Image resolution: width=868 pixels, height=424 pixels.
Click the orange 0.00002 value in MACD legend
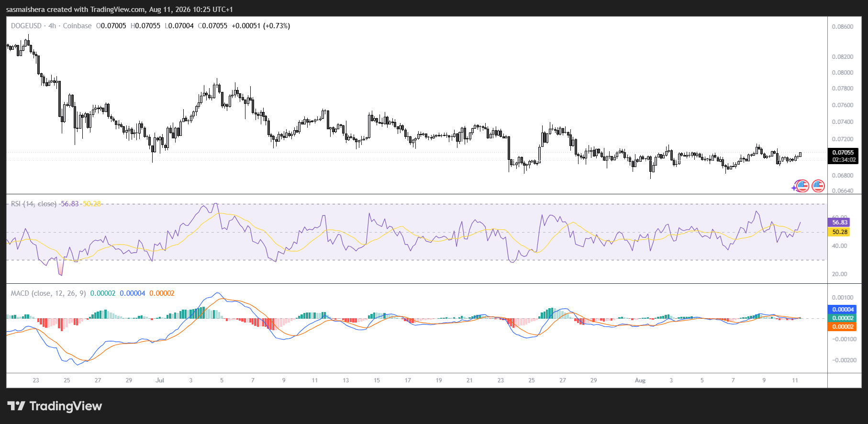coord(162,293)
